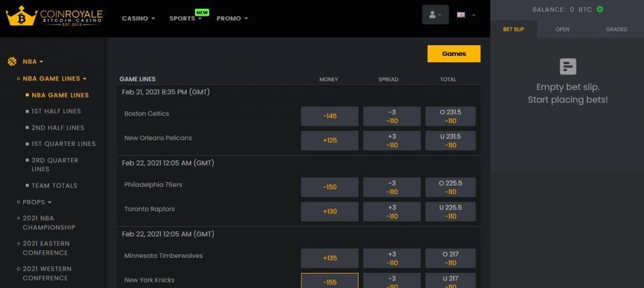Switch to the Open bets tab

562,29
